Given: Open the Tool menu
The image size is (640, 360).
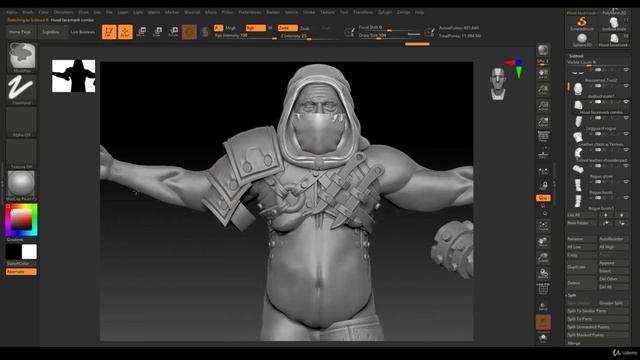Looking at the screenshot, I should click(344, 12).
